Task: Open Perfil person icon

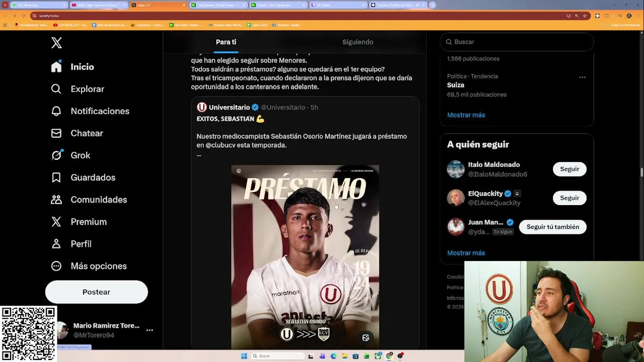Action: coord(56,244)
